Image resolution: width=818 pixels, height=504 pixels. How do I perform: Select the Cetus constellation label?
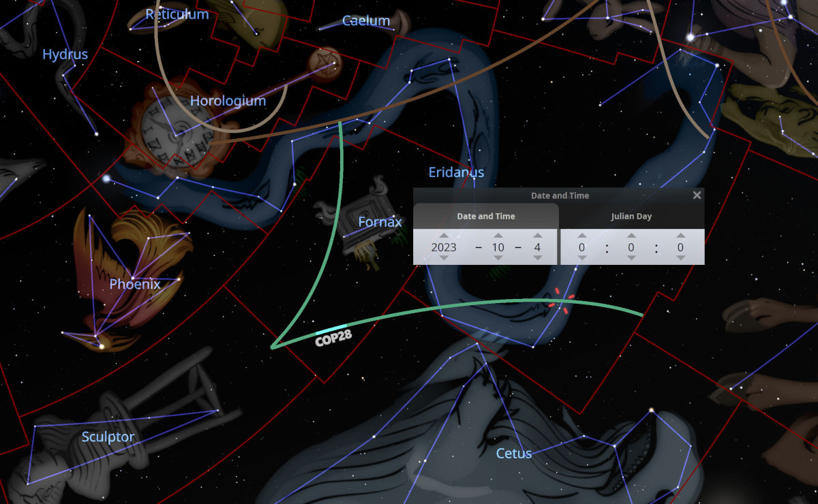coord(513,454)
